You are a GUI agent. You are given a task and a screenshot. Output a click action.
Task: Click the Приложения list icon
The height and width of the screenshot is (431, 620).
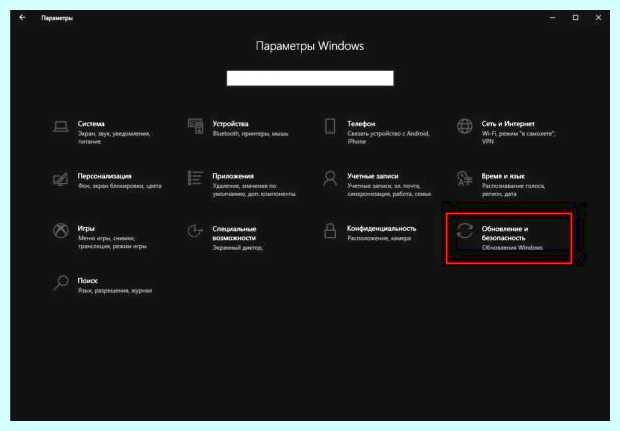pyautogui.click(x=195, y=178)
